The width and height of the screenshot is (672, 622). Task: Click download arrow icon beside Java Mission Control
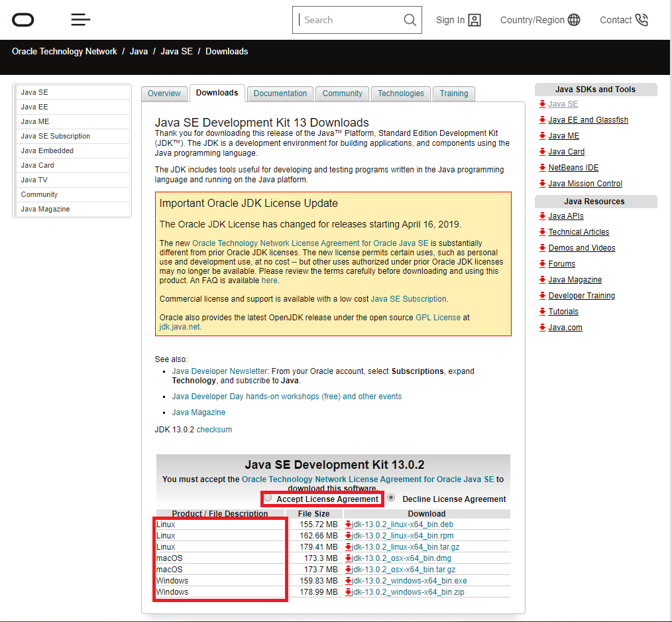(542, 183)
